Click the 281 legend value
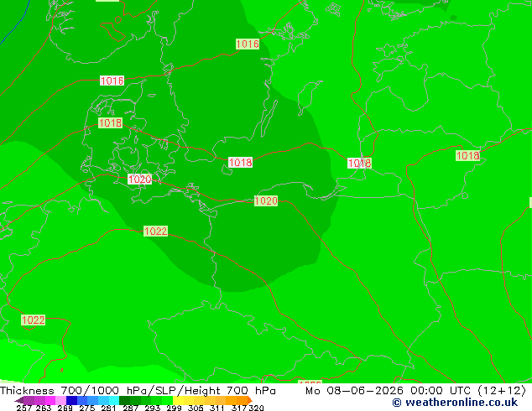The image size is (532, 411). 108,408
